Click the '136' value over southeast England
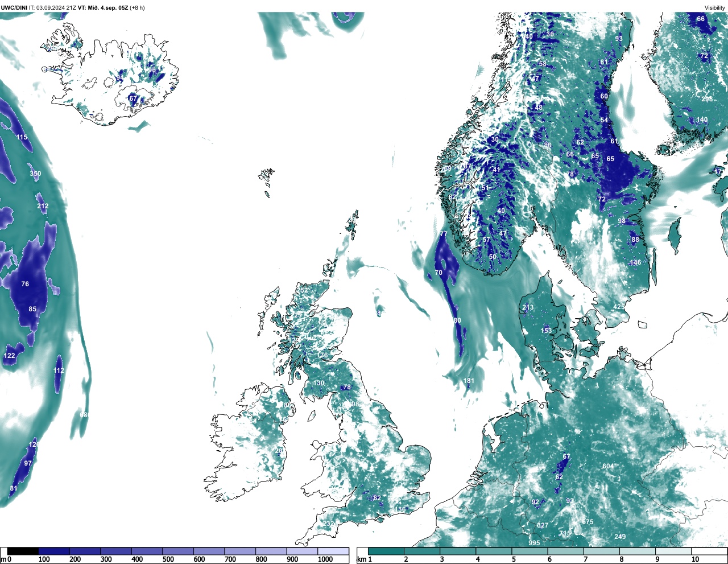 (x=401, y=510)
